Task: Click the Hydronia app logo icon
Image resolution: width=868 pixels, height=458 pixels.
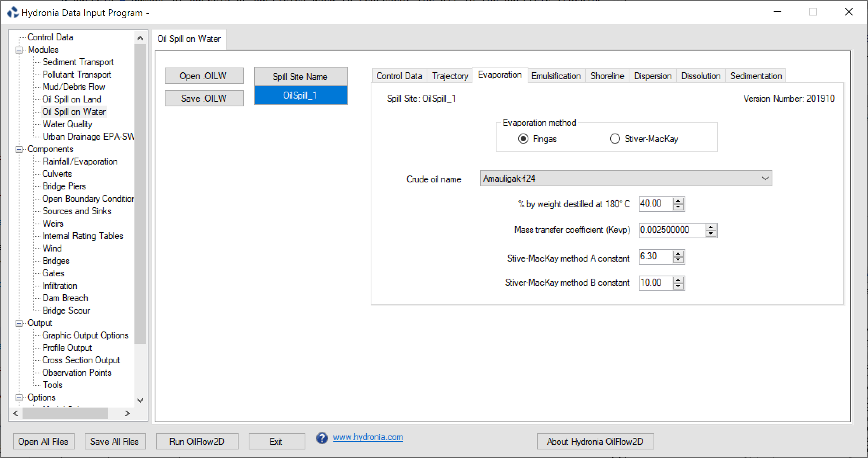Action: coord(13,12)
